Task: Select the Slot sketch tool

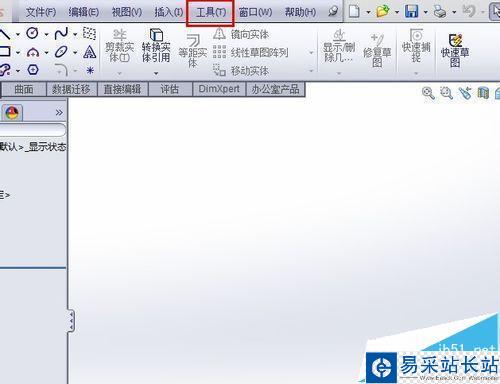Action: (5, 70)
